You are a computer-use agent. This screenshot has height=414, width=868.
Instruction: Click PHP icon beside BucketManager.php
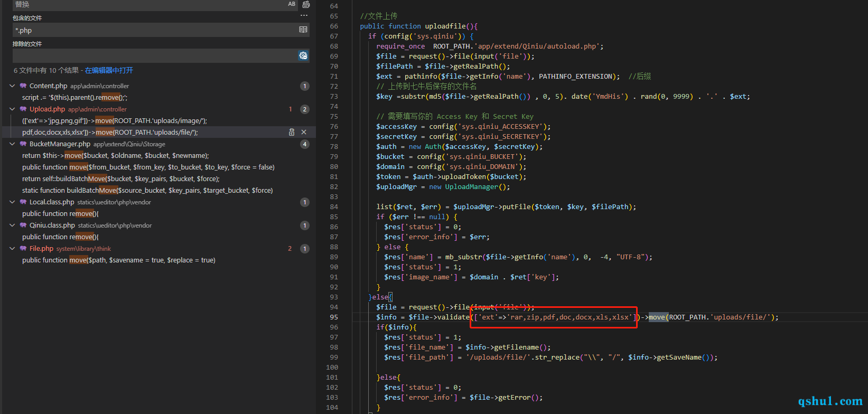pyautogui.click(x=23, y=144)
